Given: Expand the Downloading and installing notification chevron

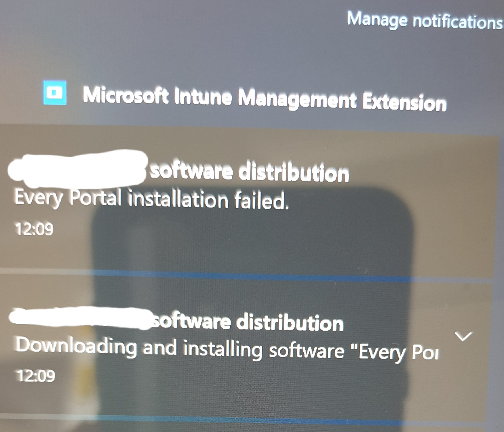Looking at the screenshot, I should coord(463,337).
